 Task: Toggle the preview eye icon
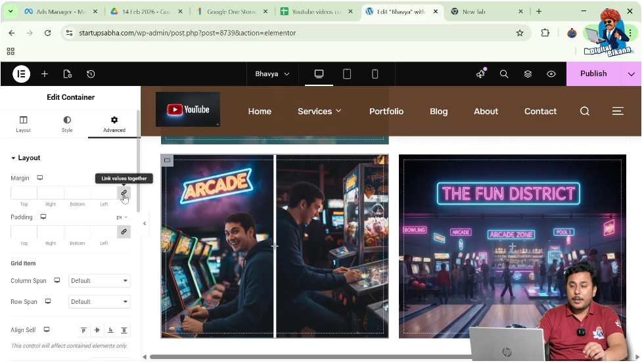551,74
